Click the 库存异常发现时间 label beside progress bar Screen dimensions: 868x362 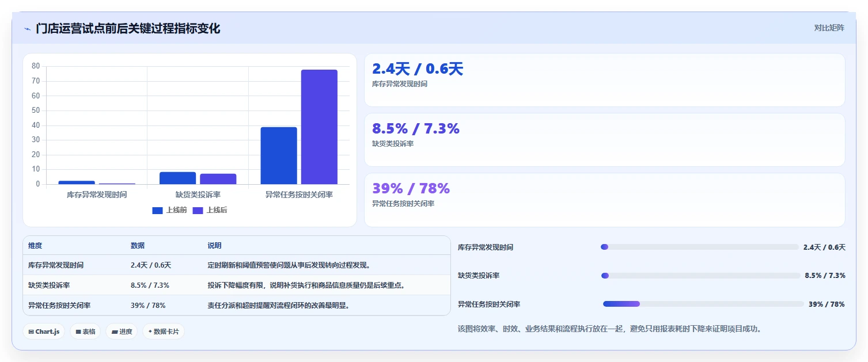tap(486, 247)
